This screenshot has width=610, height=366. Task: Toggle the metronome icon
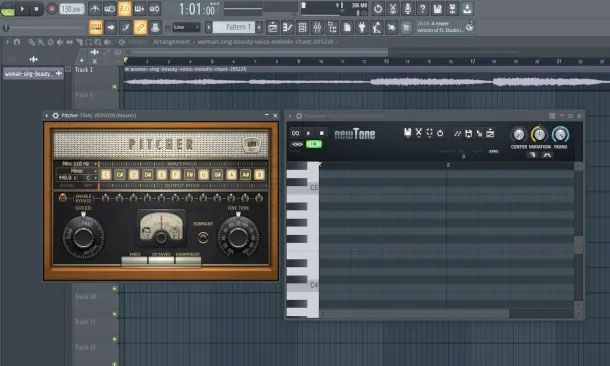tap(95, 9)
